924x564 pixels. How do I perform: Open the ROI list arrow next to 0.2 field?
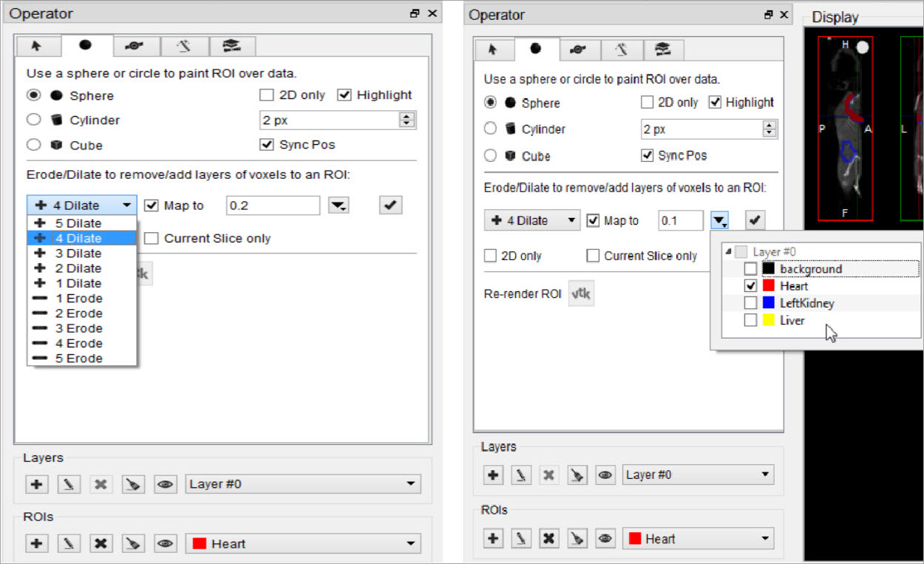(x=339, y=205)
